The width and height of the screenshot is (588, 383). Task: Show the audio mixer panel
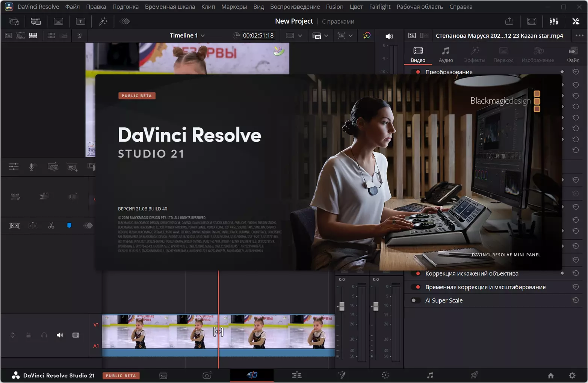(554, 21)
